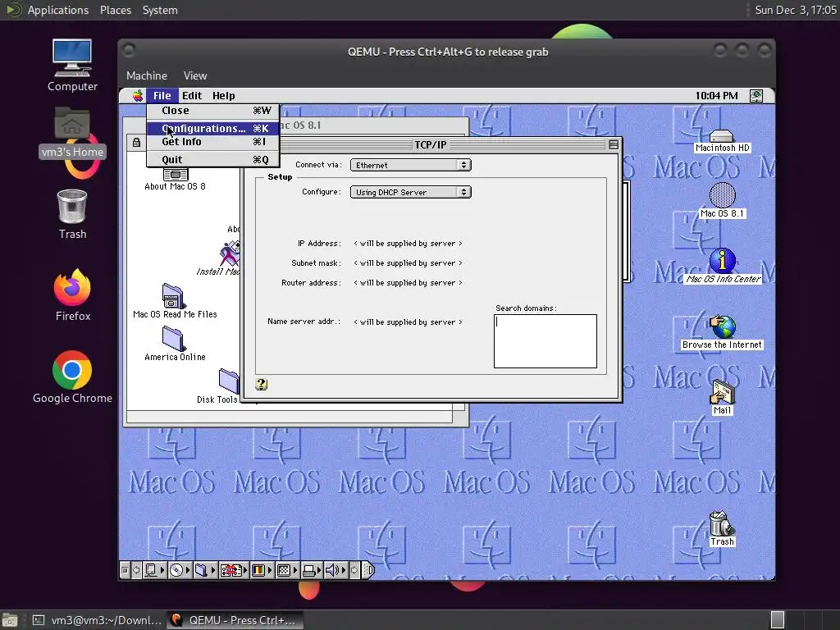Collapse the TCP/IP window with windowshade box
The width and height of the screenshot is (840, 630).
tap(614, 144)
